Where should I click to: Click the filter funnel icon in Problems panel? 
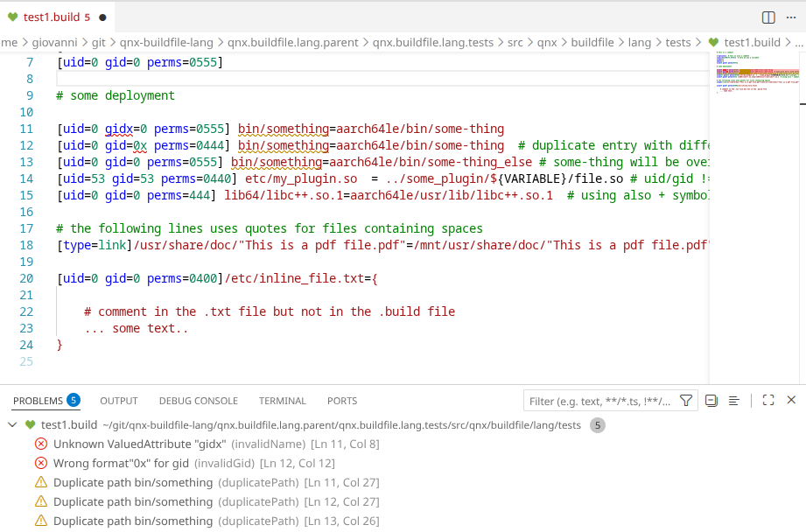tap(686, 400)
